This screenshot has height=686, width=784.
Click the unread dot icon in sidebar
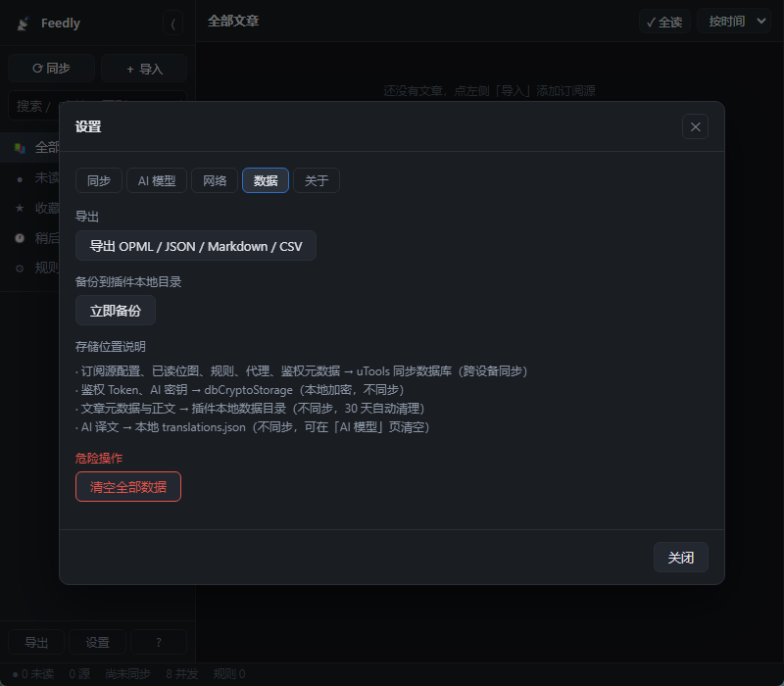[x=20, y=179]
